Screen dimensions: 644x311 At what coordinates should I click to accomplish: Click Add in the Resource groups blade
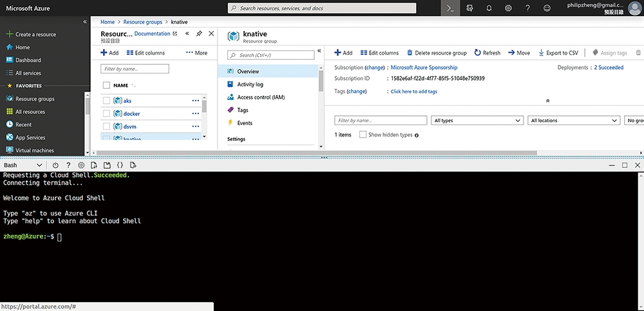(109, 53)
